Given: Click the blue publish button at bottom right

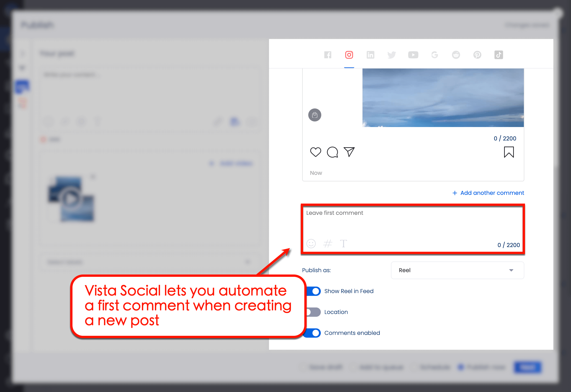Looking at the screenshot, I should (x=527, y=367).
